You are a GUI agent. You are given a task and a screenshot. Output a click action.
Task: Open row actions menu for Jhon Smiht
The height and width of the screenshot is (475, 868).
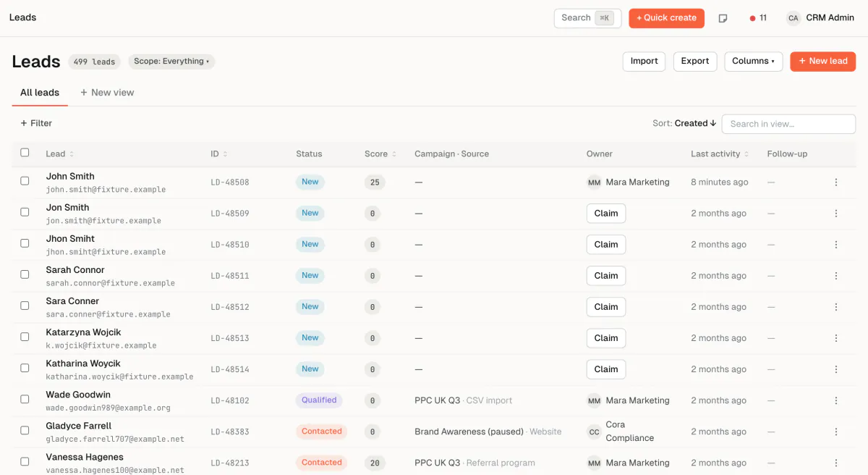click(x=836, y=245)
